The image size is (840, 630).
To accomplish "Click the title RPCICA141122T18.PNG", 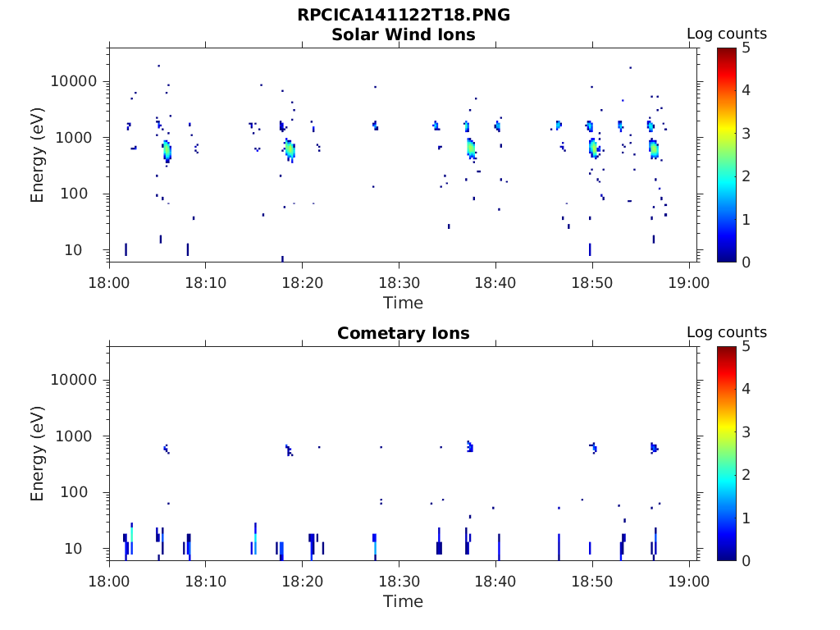I will [404, 15].
